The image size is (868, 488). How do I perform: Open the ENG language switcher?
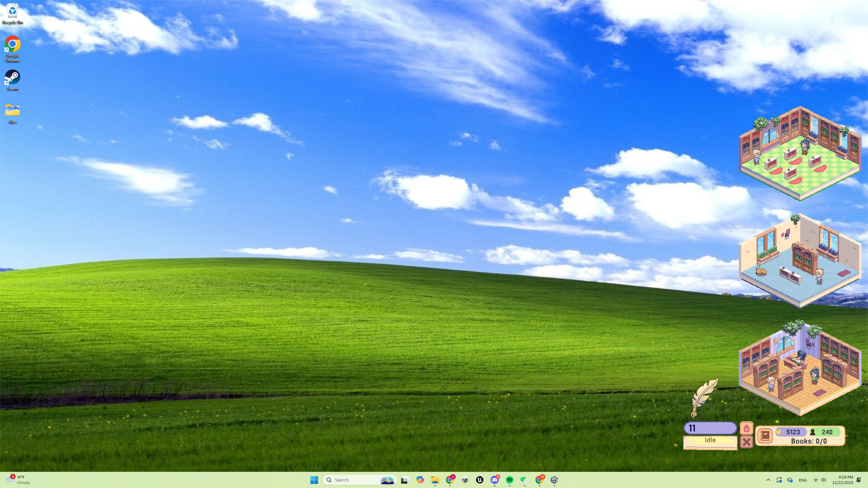pyautogui.click(x=803, y=480)
